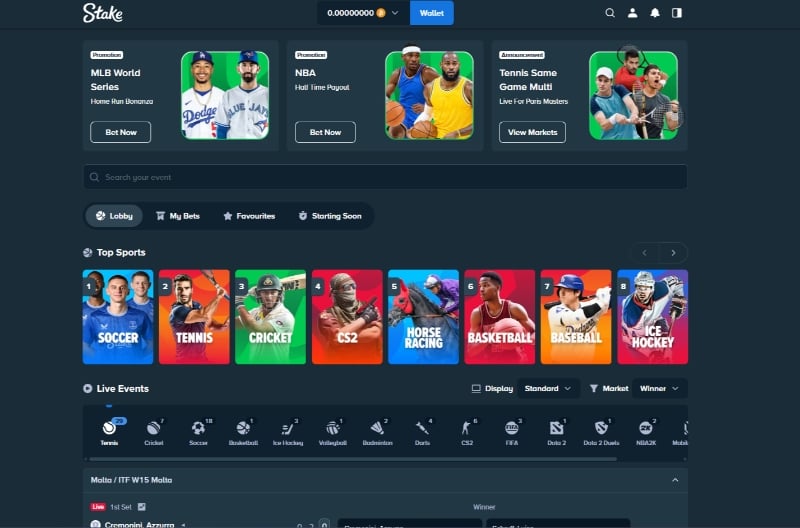Open the Market Winner dropdown
This screenshot has width=800, height=528.
[659, 388]
